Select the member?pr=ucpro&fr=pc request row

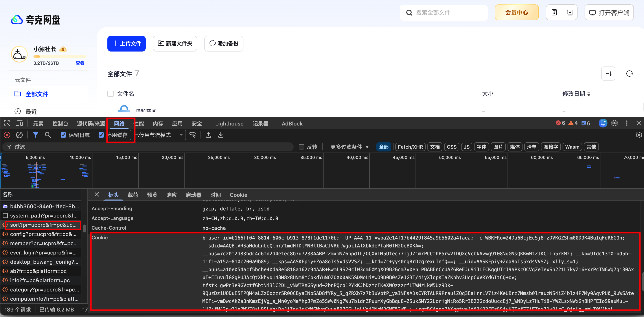pyautogui.click(x=41, y=243)
